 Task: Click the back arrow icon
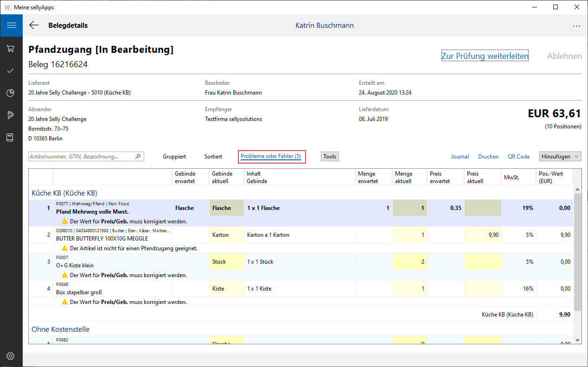coord(34,25)
